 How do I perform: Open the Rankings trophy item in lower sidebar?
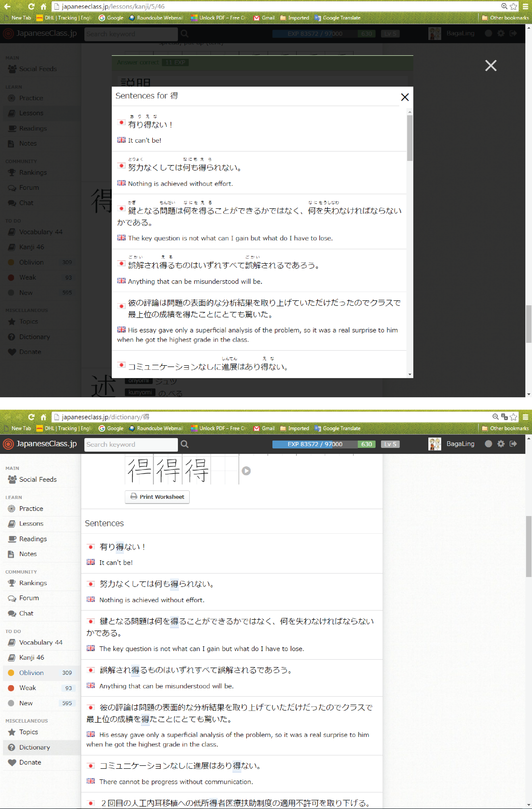[33, 583]
